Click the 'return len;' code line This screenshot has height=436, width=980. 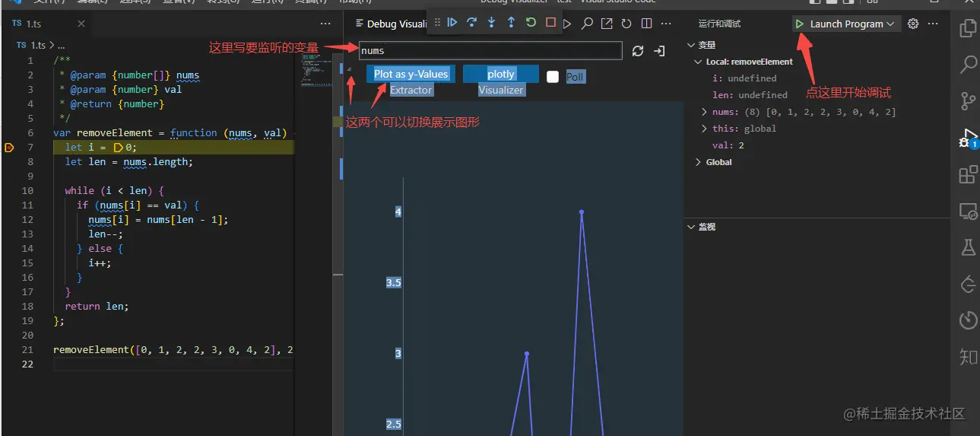(97, 307)
